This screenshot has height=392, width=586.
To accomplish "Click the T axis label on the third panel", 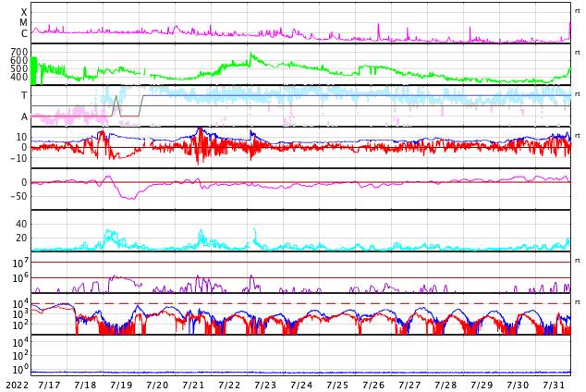I will (24, 95).
